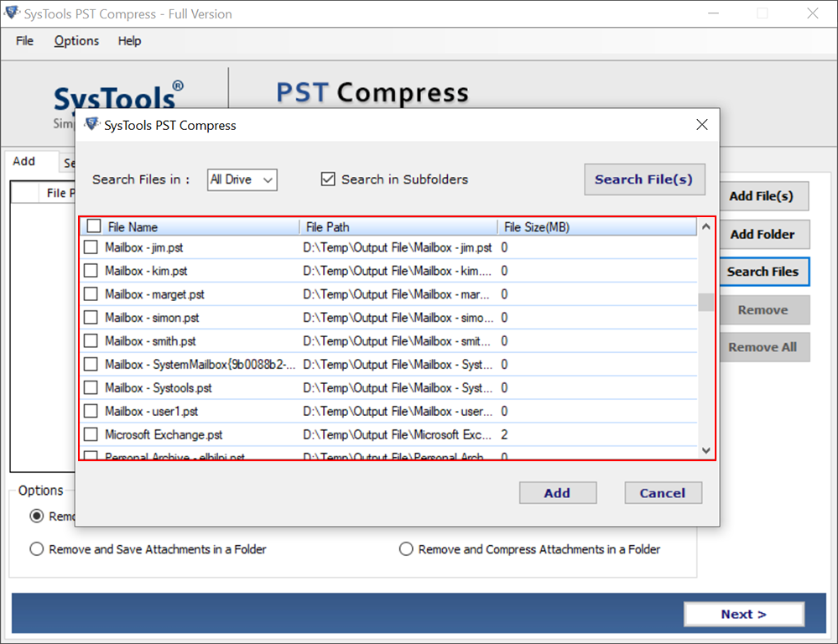This screenshot has width=838, height=644.
Task: Check the box for Mailbox - SystemMailbox row
Action: coord(91,364)
